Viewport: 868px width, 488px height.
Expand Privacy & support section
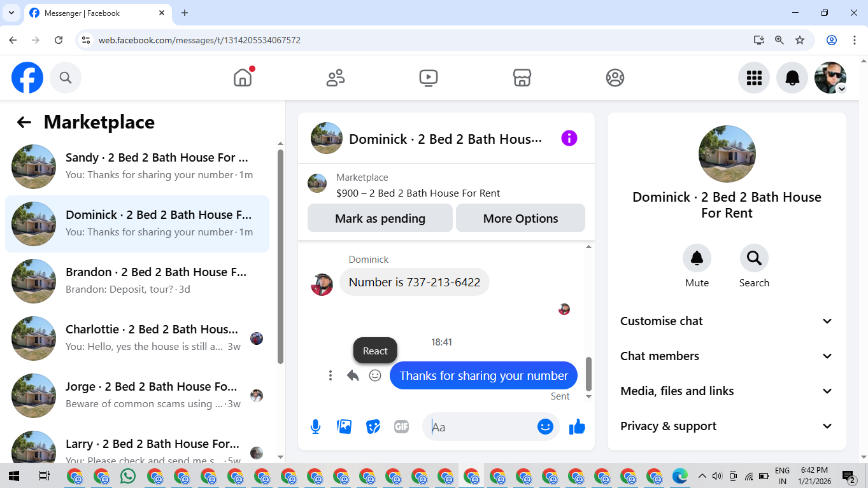[x=727, y=426]
